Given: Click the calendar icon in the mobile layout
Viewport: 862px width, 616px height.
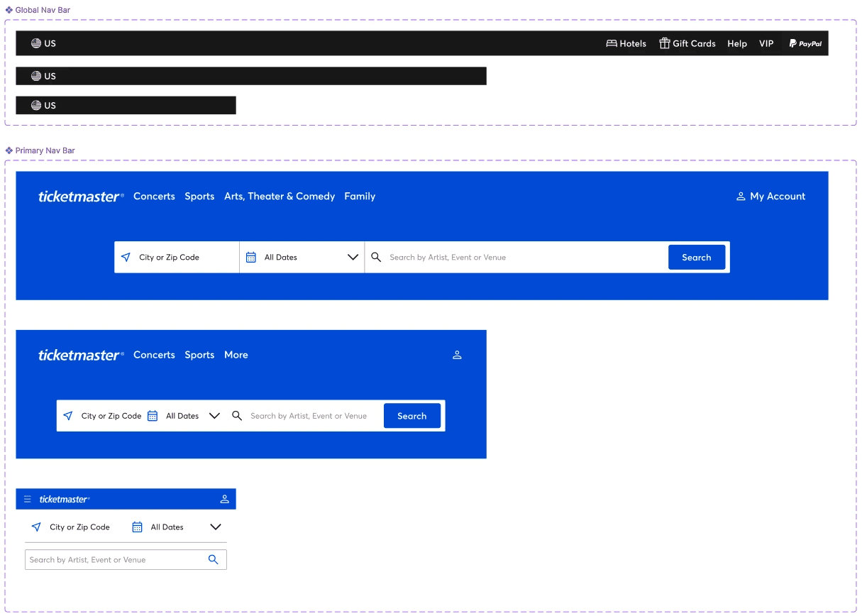Looking at the screenshot, I should [x=138, y=527].
